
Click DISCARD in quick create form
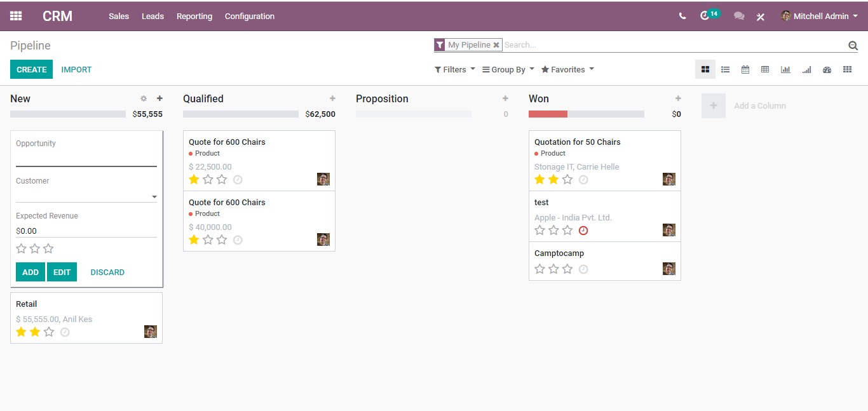click(x=107, y=272)
